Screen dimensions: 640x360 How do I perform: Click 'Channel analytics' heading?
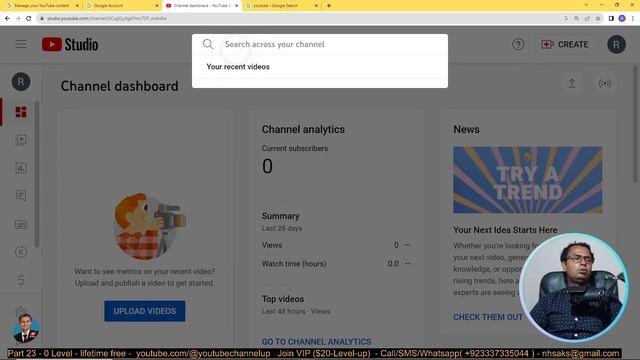(x=303, y=129)
